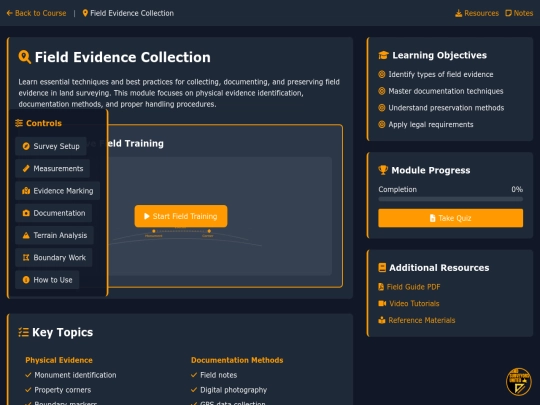Image resolution: width=540 pixels, height=405 pixels.
Task: Click the surveying badge logo at bottom right
Action: (519, 382)
